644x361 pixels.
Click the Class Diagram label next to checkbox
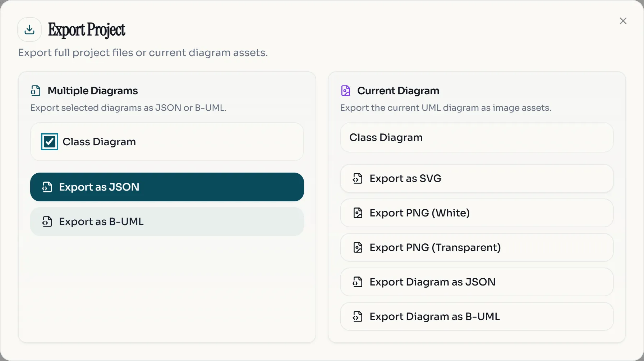(99, 142)
